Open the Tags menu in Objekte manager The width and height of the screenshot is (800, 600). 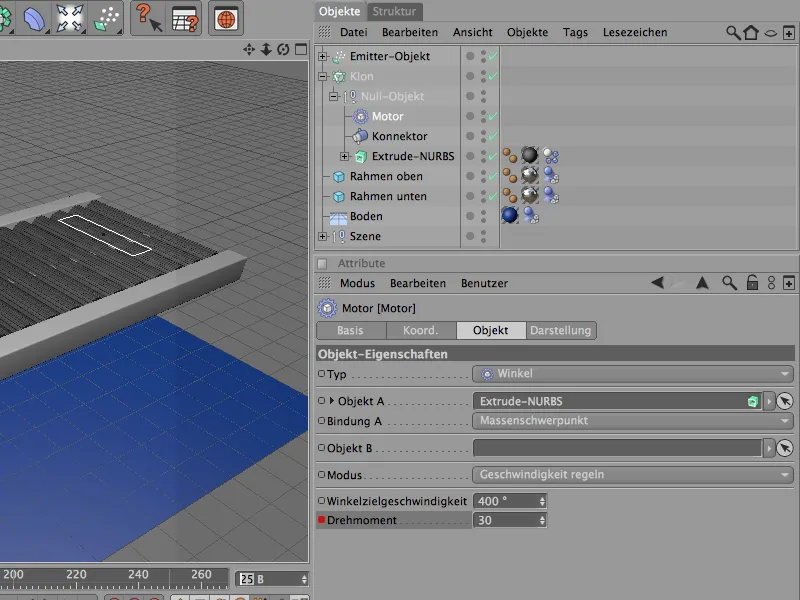(575, 32)
